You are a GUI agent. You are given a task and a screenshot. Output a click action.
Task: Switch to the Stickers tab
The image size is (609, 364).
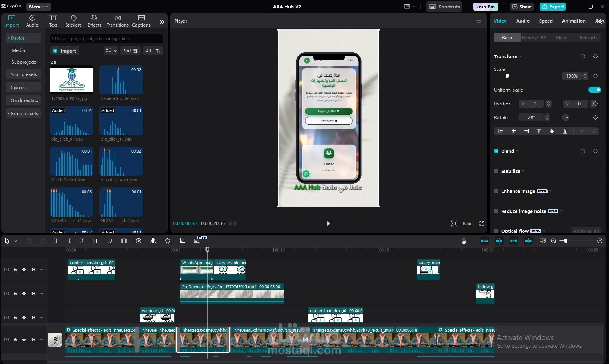click(x=73, y=21)
